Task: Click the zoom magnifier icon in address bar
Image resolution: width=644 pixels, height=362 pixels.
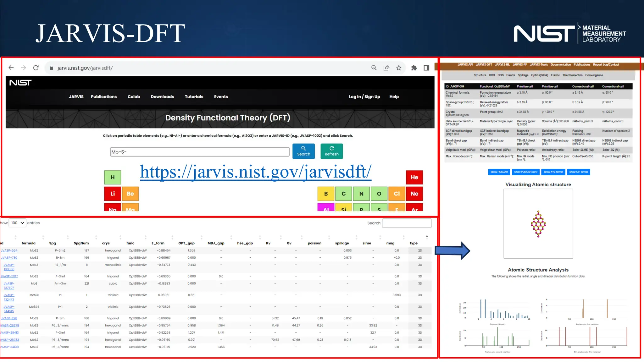Action: 374,68
